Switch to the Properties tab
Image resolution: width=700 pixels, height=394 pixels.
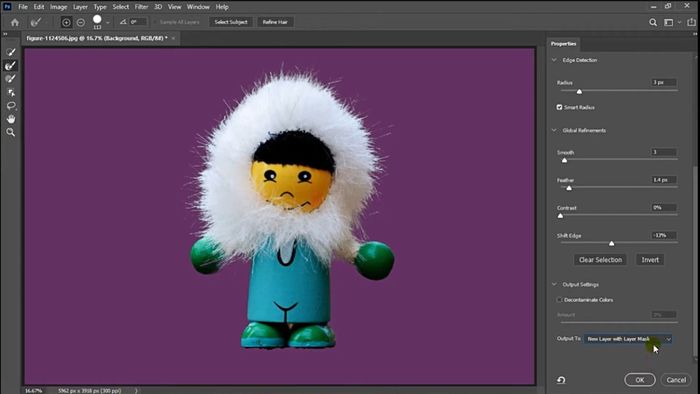point(563,44)
